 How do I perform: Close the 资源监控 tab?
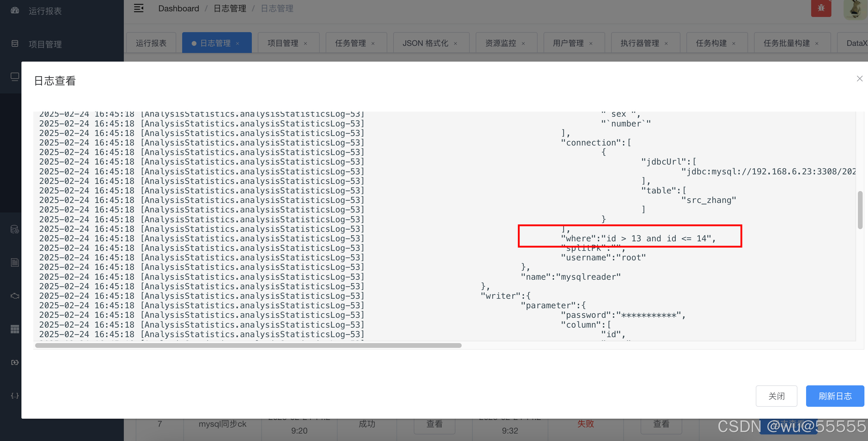click(x=523, y=43)
